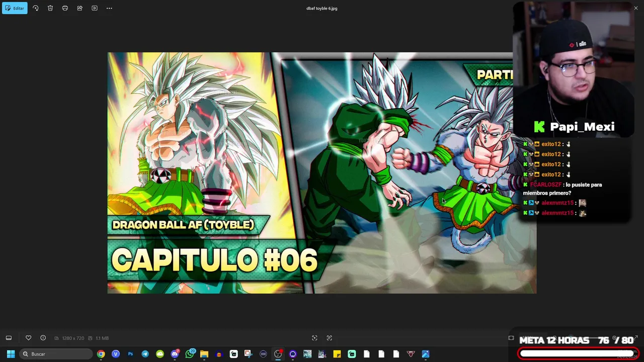Open the yellow sticky notes taskbar icon
This screenshot has height=362, width=644.
point(337,354)
